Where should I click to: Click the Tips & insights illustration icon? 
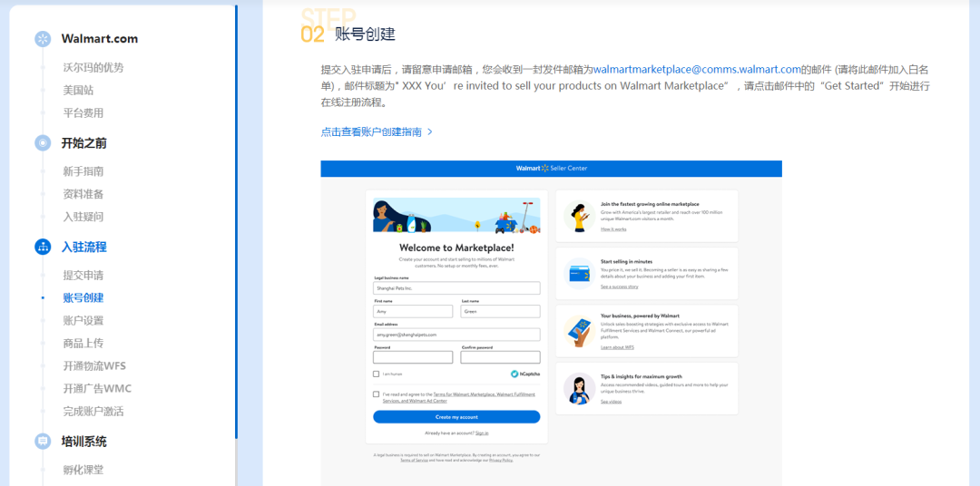click(579, 388)
